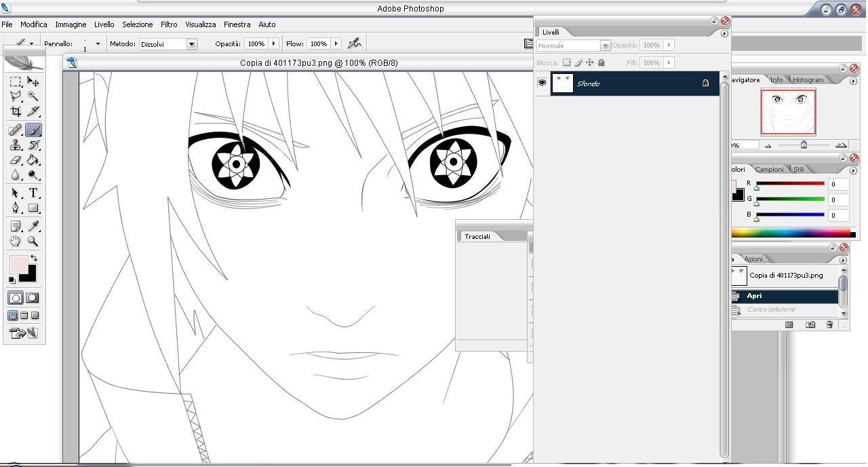Activate the Type (T) tool

[33, 193]
